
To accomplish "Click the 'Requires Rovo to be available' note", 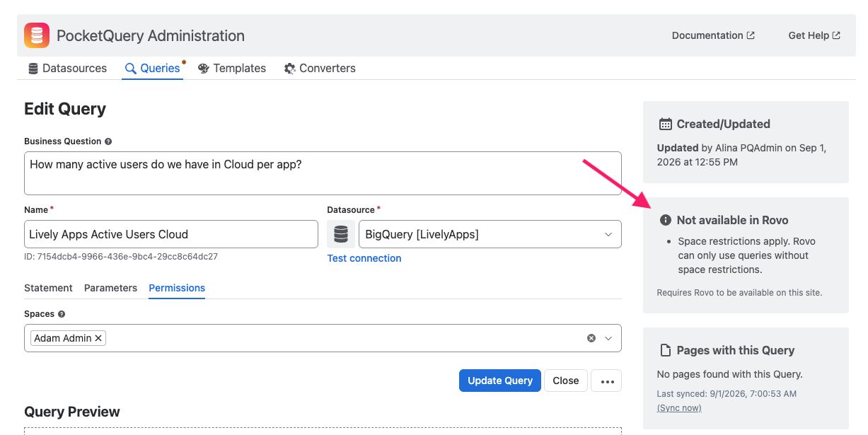I will point(739,292).
